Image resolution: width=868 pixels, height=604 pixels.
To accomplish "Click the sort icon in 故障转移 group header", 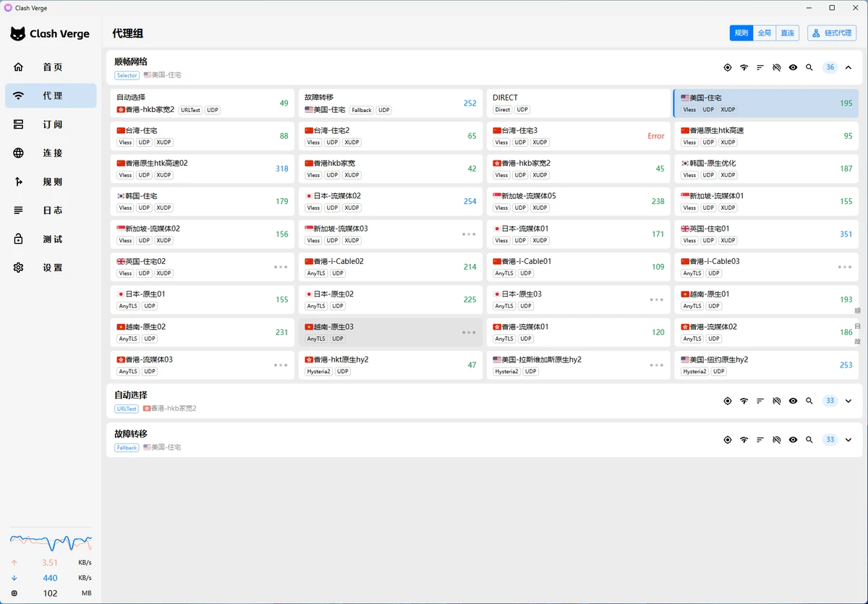I will coord(760,440).
